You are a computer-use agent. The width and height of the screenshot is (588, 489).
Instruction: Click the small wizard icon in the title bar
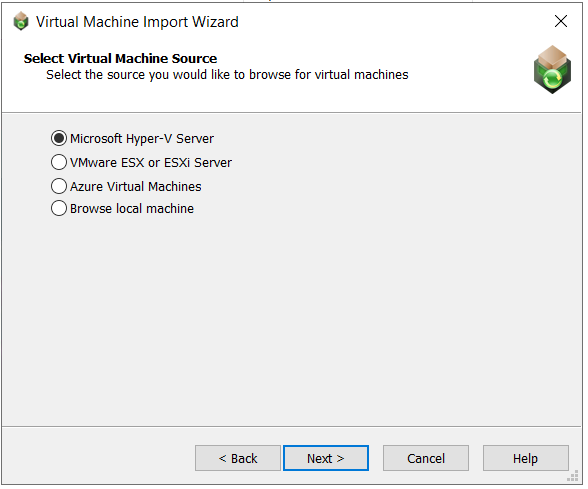(21, 21)
